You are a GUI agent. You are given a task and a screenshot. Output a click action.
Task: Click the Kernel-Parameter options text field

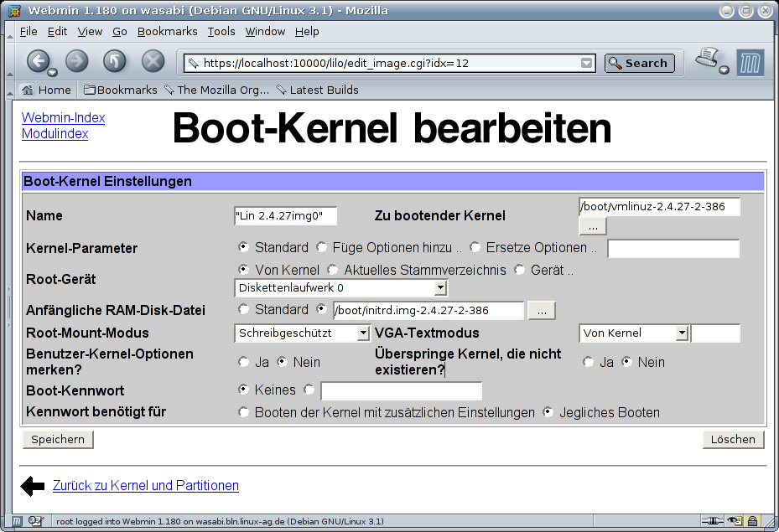673,248
